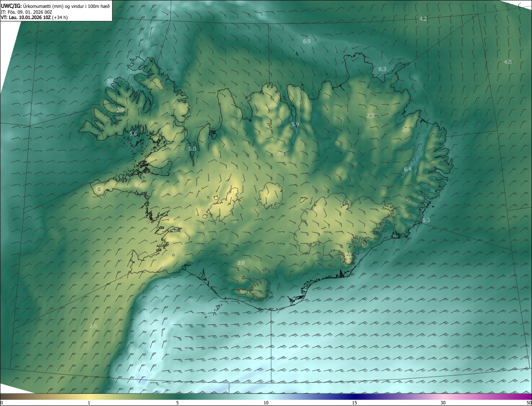Click the colorbar tick label 0
This screenshot has width=532, height=406.
(2, 403)
